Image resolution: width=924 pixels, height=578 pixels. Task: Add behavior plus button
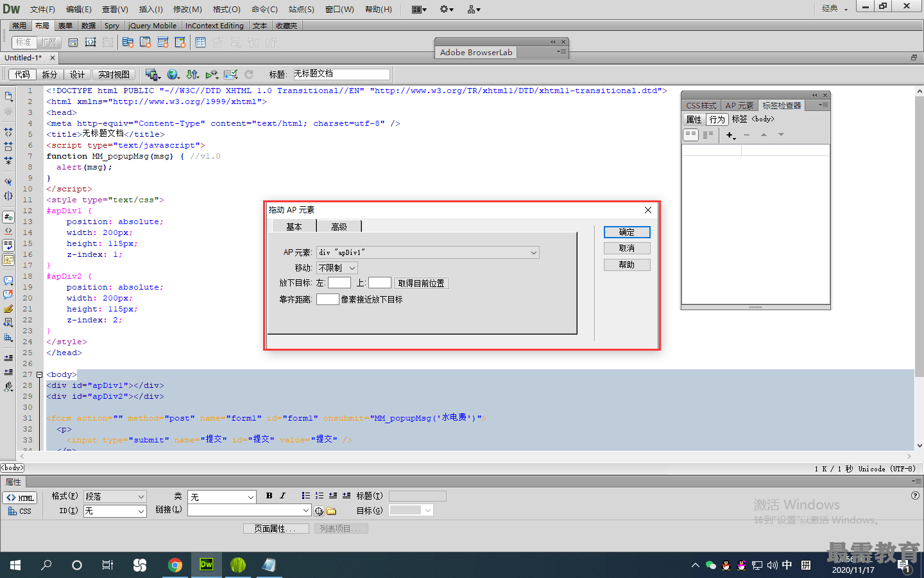730,135
